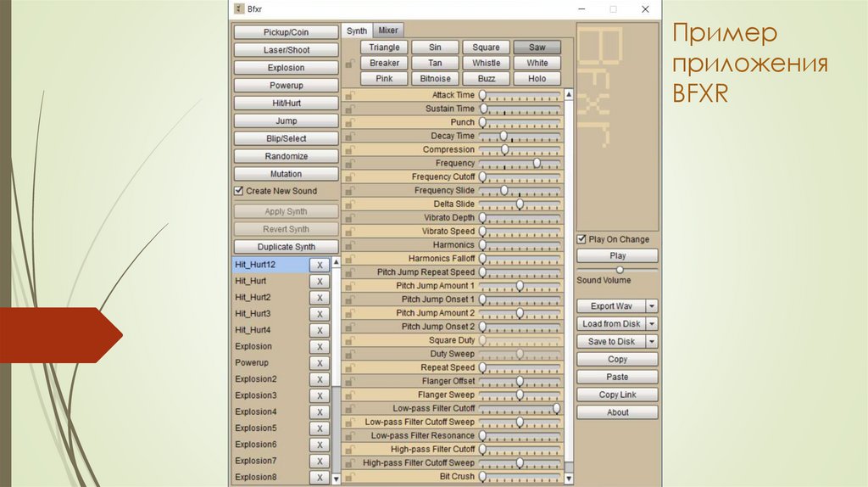Screen dimensions: 868x487
Task: Click the Frequency slider handle
Action: [x=537, y=164]
